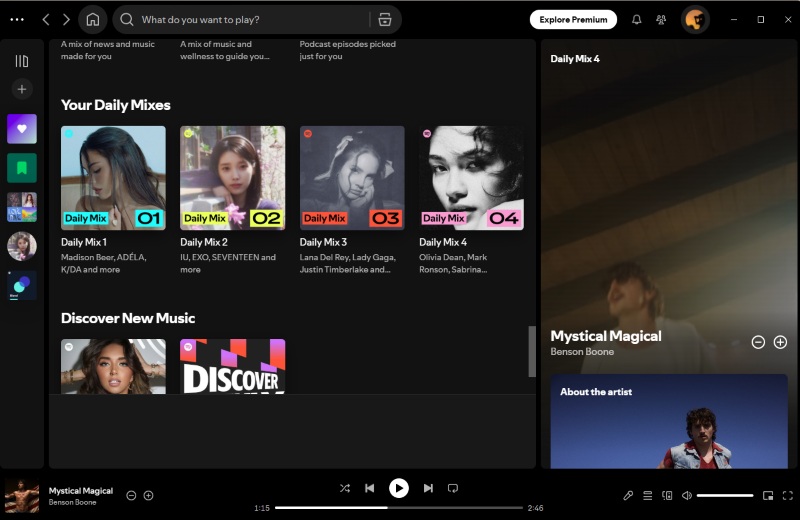Click 'Benson Boone' in bottom player bar
Image resolution: width=800 pixels, height=520 pixels.
(72, 503)
